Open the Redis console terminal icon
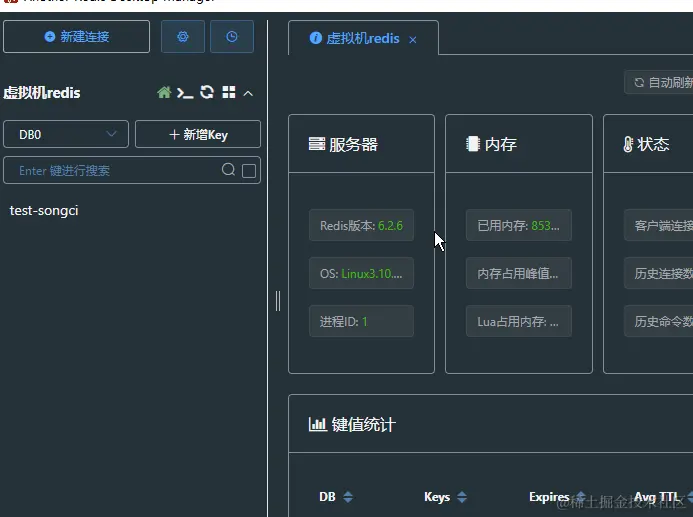 [x=185, y=93]
